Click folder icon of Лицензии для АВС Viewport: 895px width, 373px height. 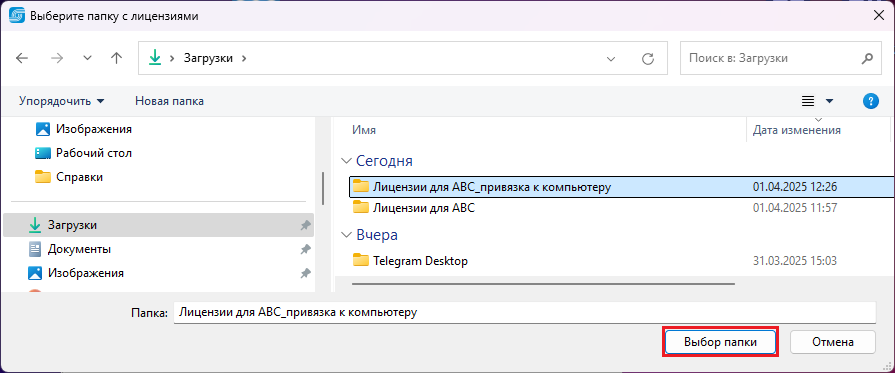point(361,207)
